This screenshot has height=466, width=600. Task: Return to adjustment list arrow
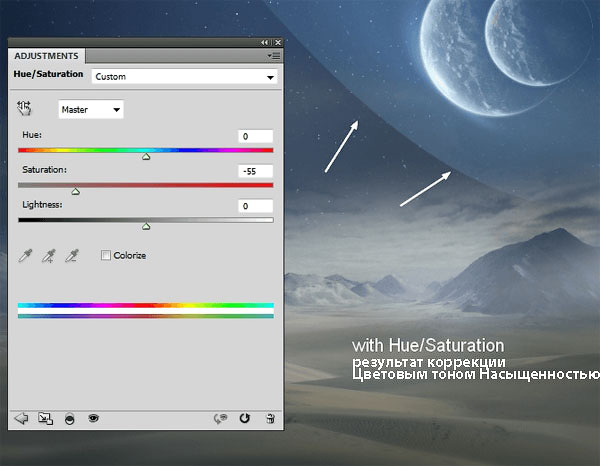(21, 418)
